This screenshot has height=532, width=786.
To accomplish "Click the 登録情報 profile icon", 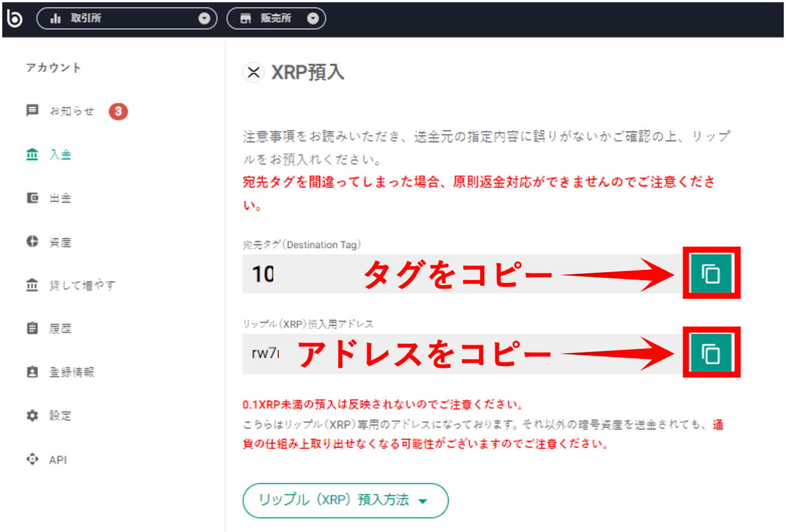I will click(x=33, y=372).
